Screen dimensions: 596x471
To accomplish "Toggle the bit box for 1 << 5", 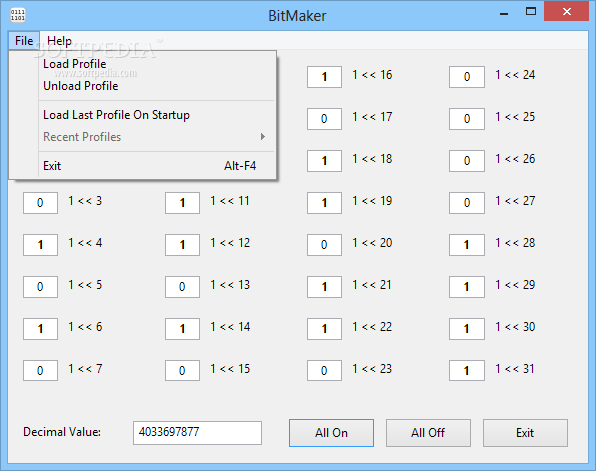I will point(40,287).
